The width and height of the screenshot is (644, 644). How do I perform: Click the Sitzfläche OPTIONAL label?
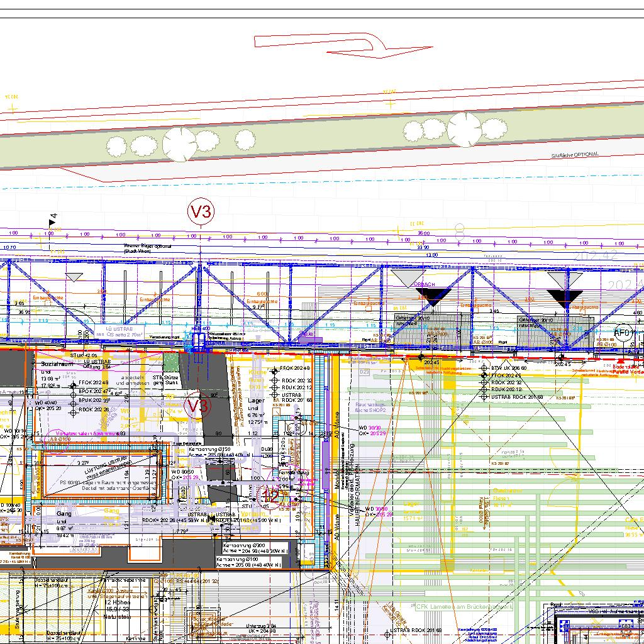575,155
